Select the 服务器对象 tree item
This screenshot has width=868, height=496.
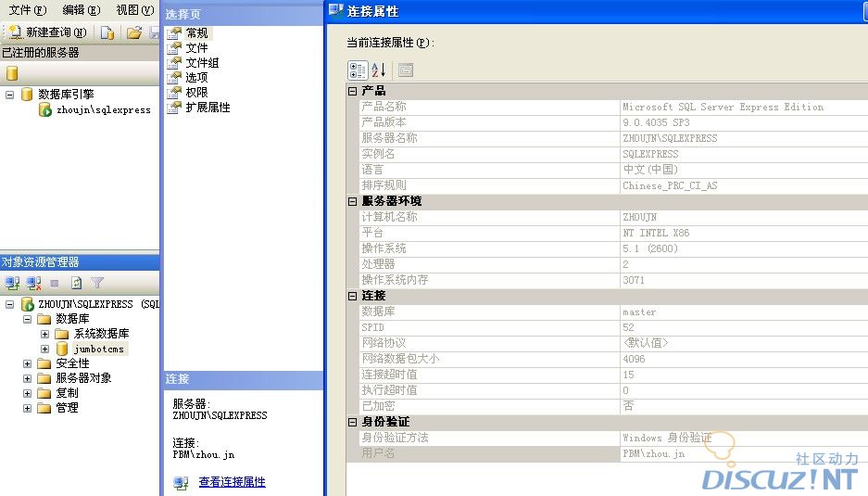tap(83, 378)
